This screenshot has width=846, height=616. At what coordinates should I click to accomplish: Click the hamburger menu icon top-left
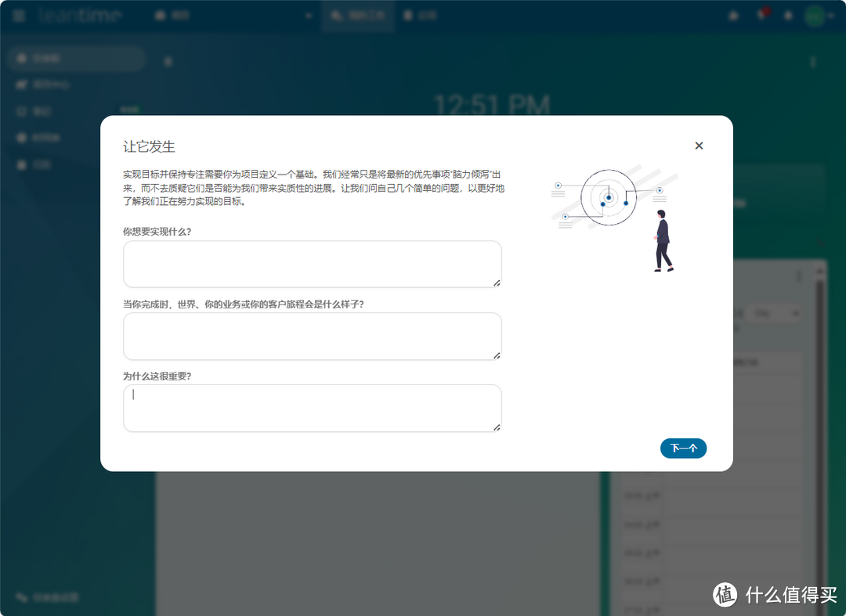[19, 15]
